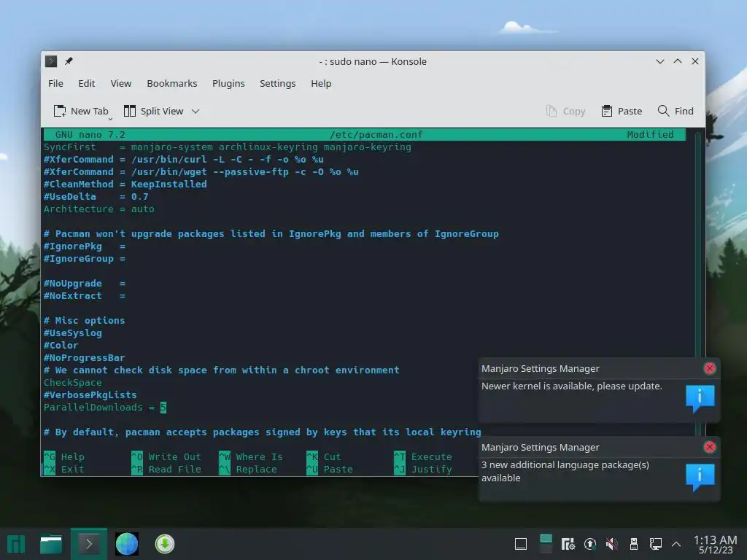Click the New Tab toolbar button
The image size is (747, 560).
[81, 111]
